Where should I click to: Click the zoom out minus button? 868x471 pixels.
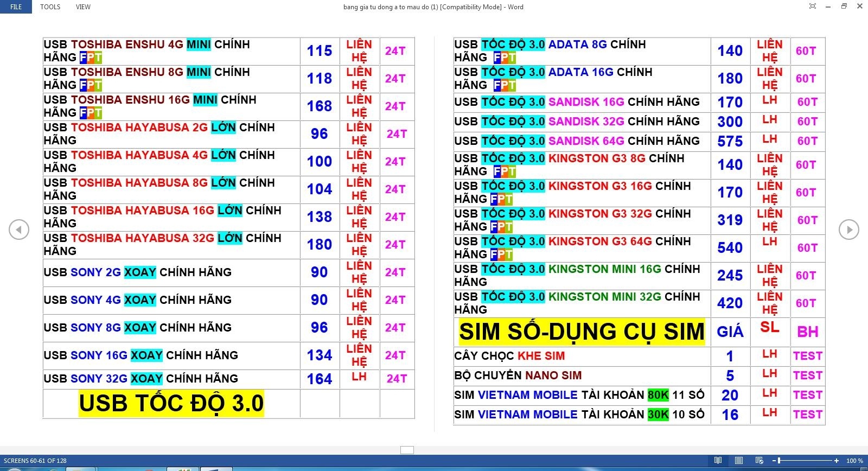(774, 461)
